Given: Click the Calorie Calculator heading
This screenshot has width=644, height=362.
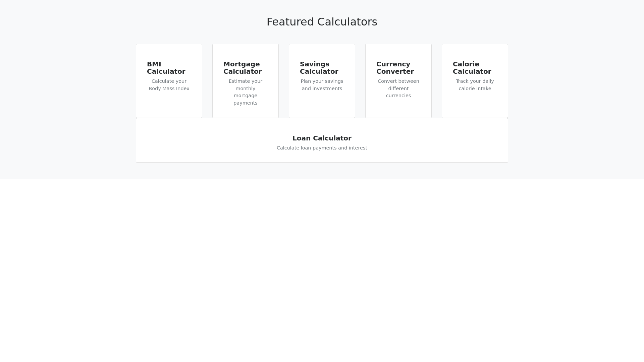Looking at the screenshot, I should 472,68.
